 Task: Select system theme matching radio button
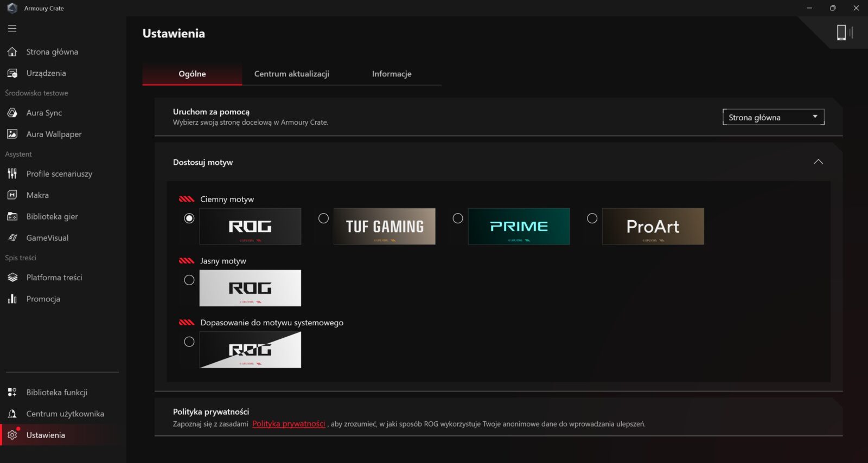pos(189,342)
